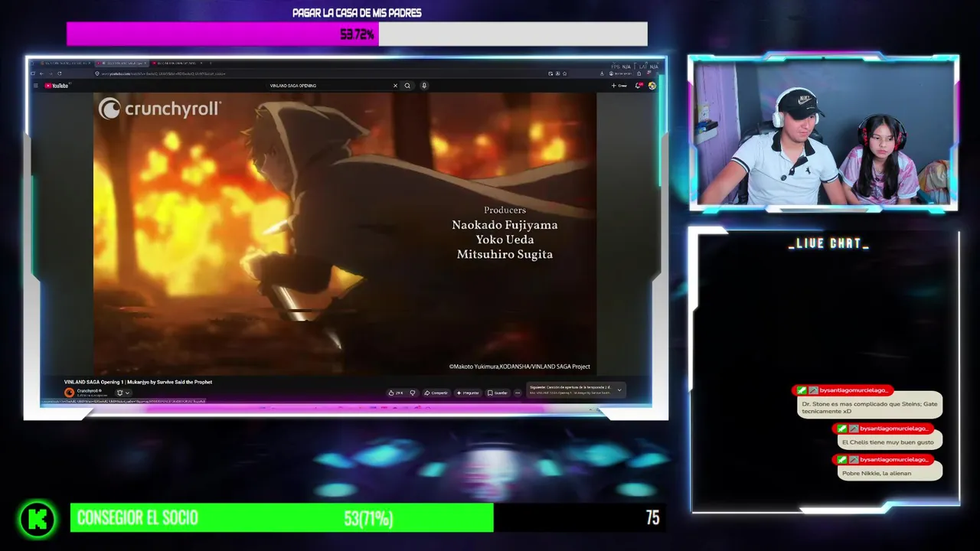Open the subscription notification bell dropdown
The height and width of the screenshot is (551, 980).
click(123, 393)
